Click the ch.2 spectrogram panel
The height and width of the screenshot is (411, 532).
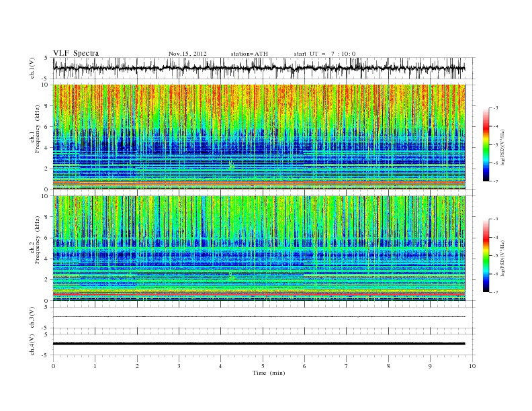coord(259,248)
